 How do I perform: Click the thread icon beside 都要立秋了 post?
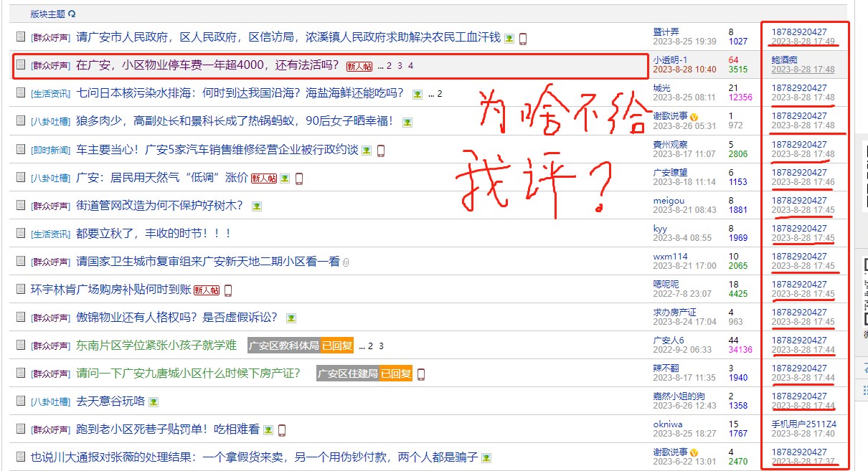click(x=21, y=234)
